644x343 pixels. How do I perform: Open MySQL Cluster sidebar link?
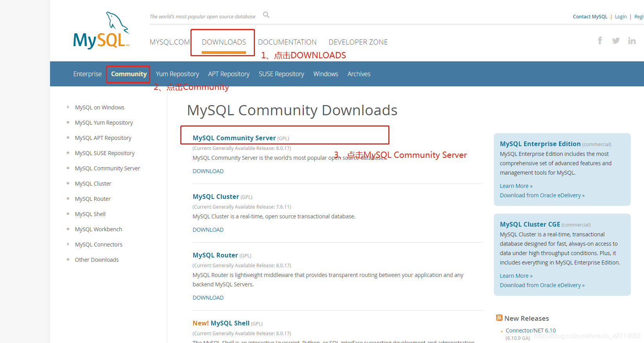pyautogui.click(x=93, y=184)
